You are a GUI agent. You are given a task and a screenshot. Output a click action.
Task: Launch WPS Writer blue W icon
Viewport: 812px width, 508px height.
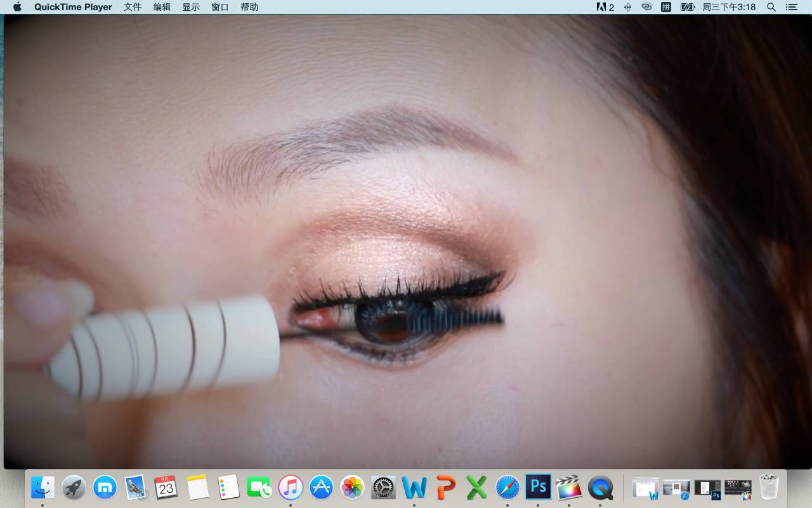pos(414,488)
